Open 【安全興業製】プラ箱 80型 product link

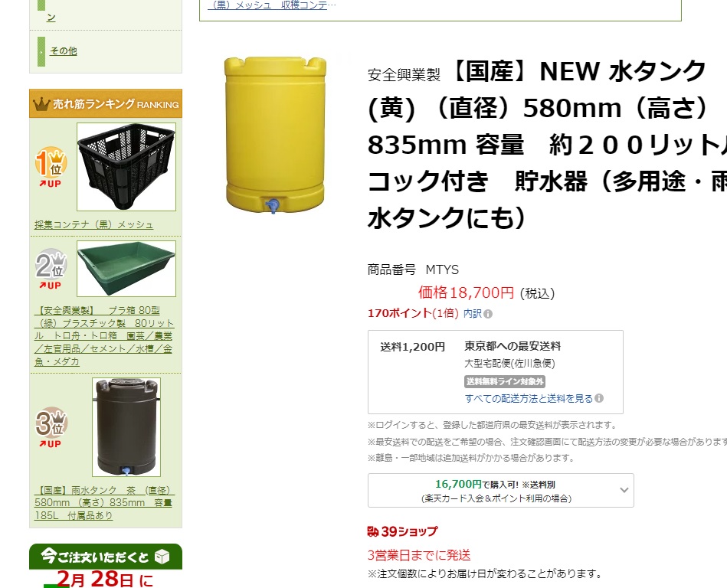(x=104, y=336)
